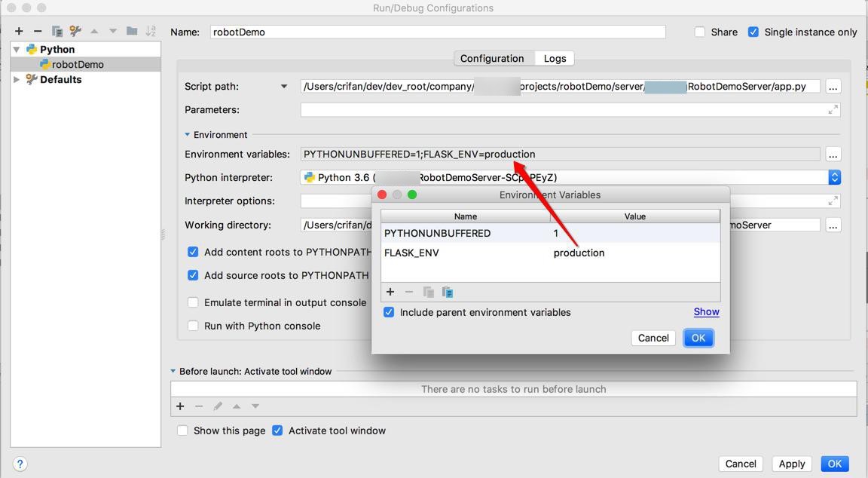Open the edit defaults wrench icon
This screenshot has height=478, width=868.
[x=75, y=31]
